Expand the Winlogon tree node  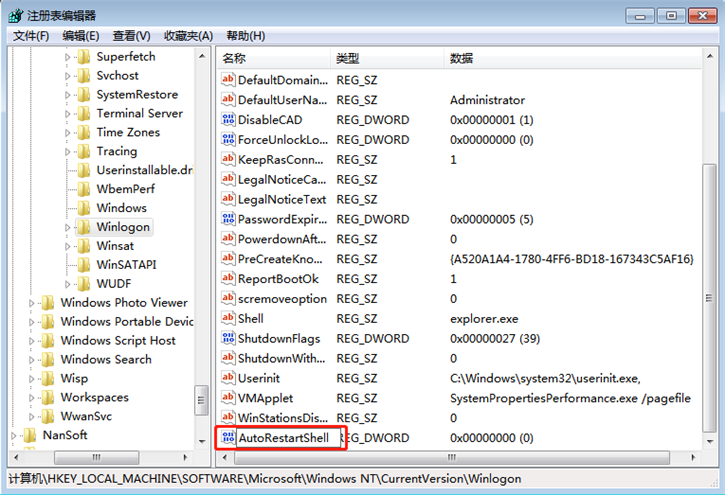(x=69, y=227)
